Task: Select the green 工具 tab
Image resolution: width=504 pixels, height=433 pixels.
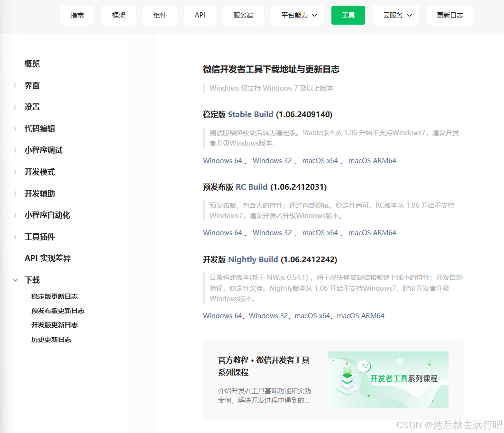Action: pos(348,15)
